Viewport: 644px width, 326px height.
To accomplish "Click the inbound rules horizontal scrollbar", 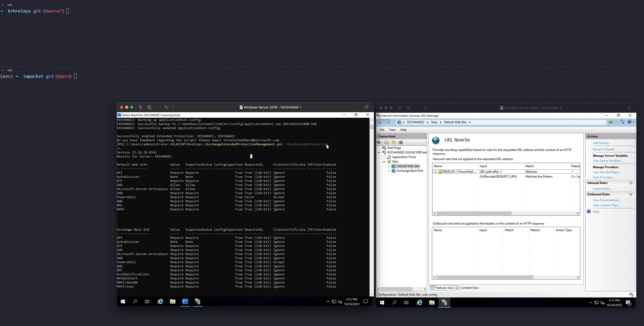I will point(474,213).
